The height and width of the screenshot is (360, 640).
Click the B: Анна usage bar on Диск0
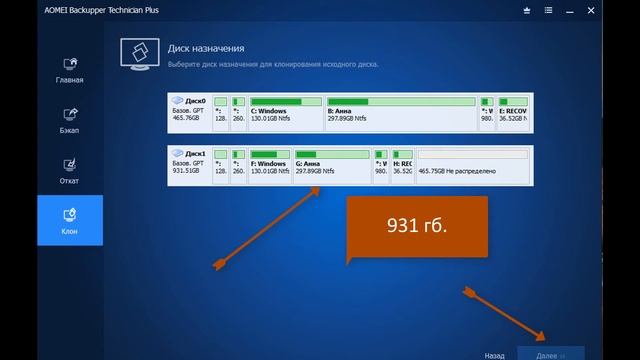[x=401, y=102]
